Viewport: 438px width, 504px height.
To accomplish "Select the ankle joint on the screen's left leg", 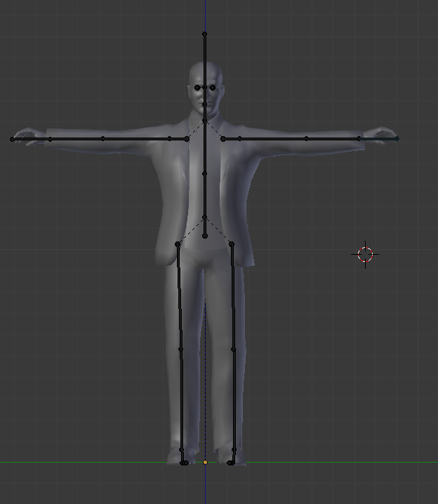I will pos(181,450).
